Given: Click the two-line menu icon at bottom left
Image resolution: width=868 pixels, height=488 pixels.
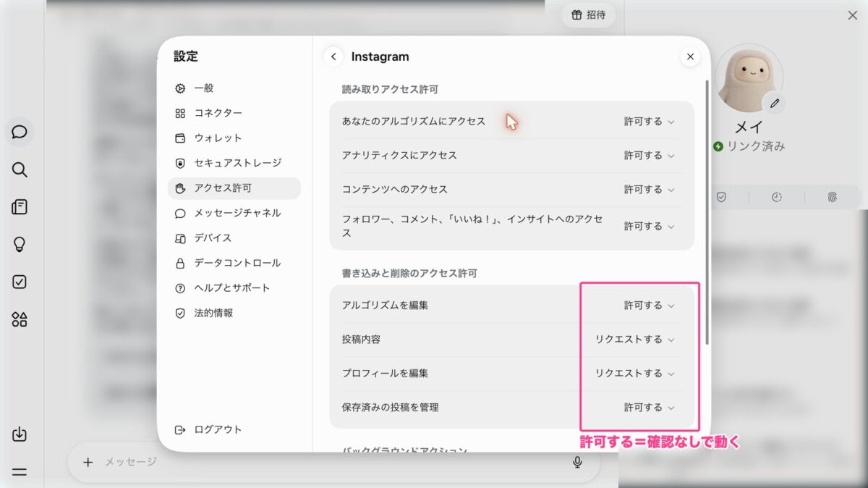Looking at the screenshot, I should pyautogui.click(x=20, y=472).
